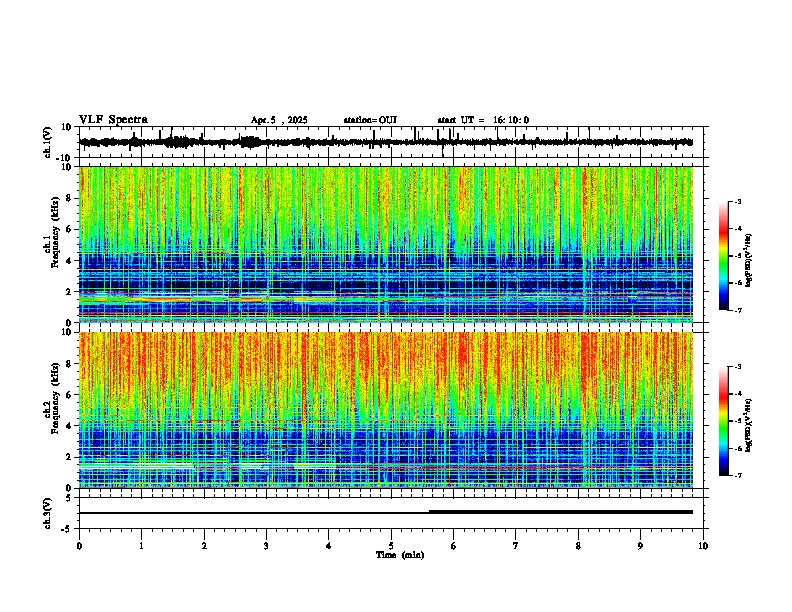This screenshot has width=792, height=612.
Task: Click the ch.2 color bar log(PSD) unit label
Action: (x=749, y=425)
